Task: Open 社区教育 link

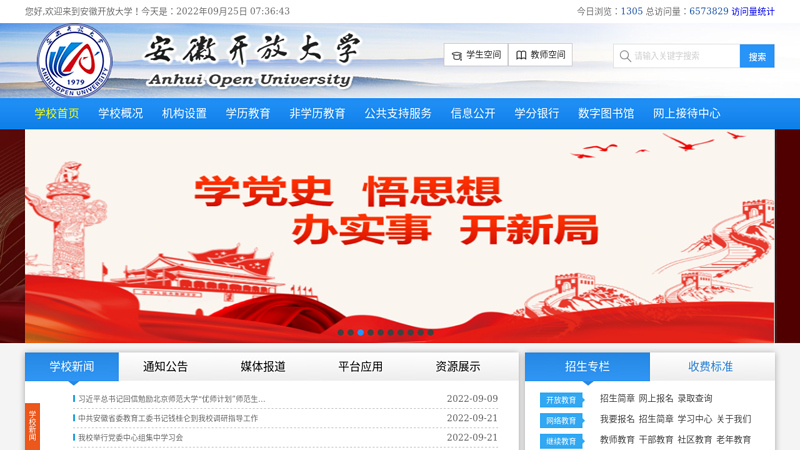Action: pos(695,439)
